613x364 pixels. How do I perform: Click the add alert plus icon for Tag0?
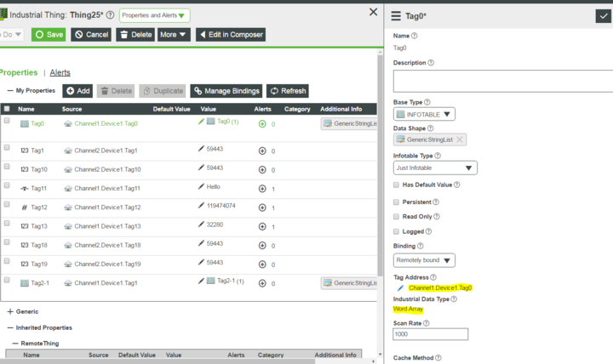click(262, 124)
